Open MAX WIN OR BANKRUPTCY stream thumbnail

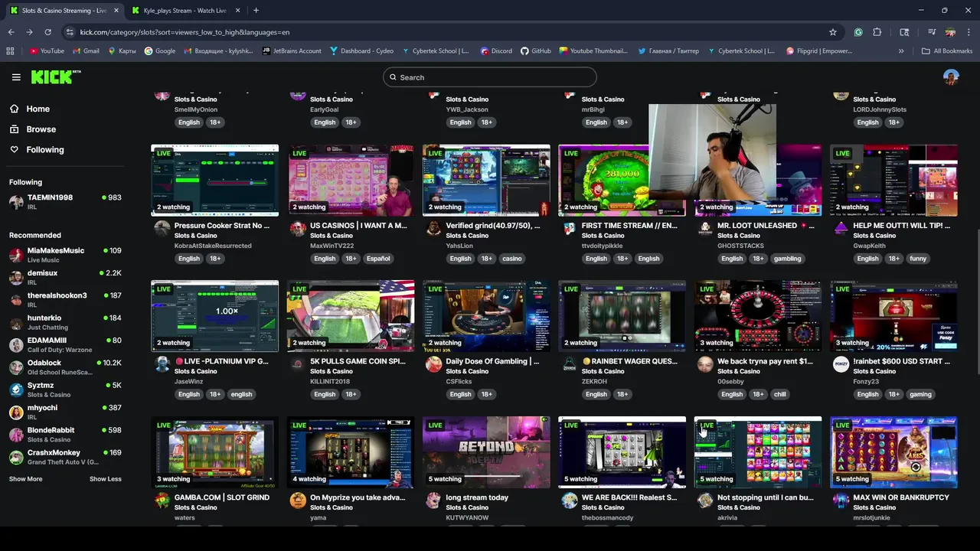[893, 452]
